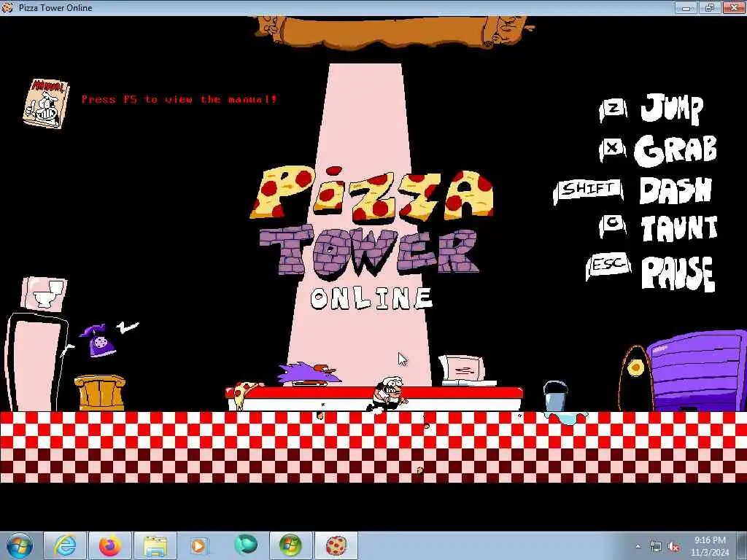
Task: Click the Peppino chef character
Action: (388, 394)
